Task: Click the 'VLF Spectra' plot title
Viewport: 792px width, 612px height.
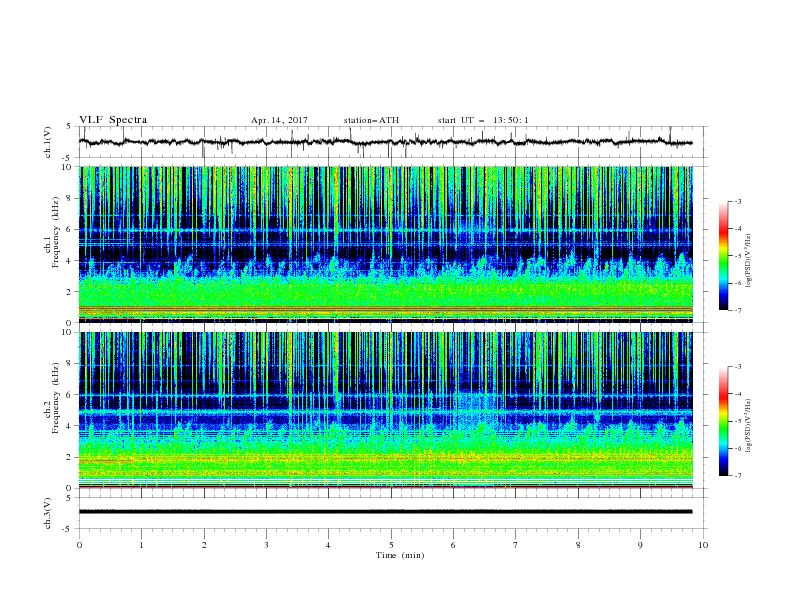Action: pos(113,120)
